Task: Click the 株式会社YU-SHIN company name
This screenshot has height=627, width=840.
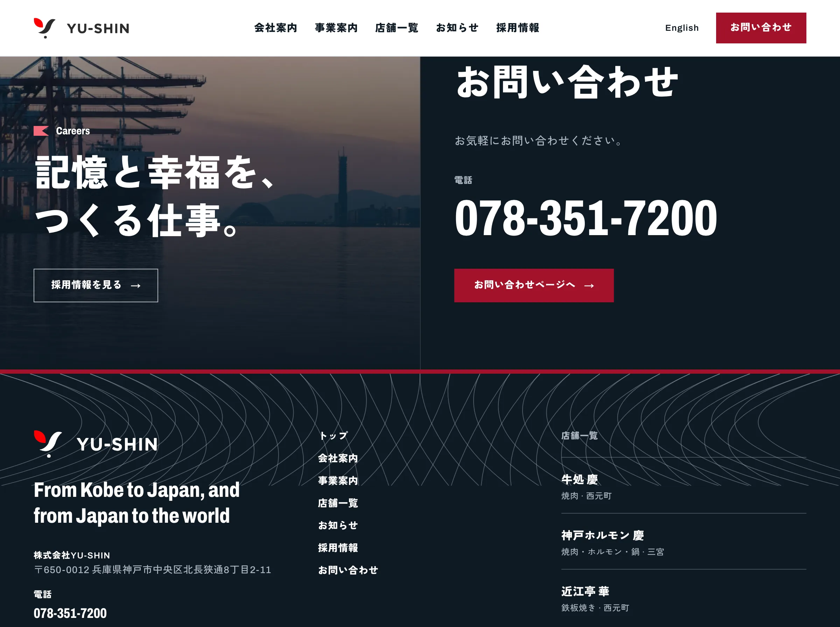Action: (x=72, y=555)
